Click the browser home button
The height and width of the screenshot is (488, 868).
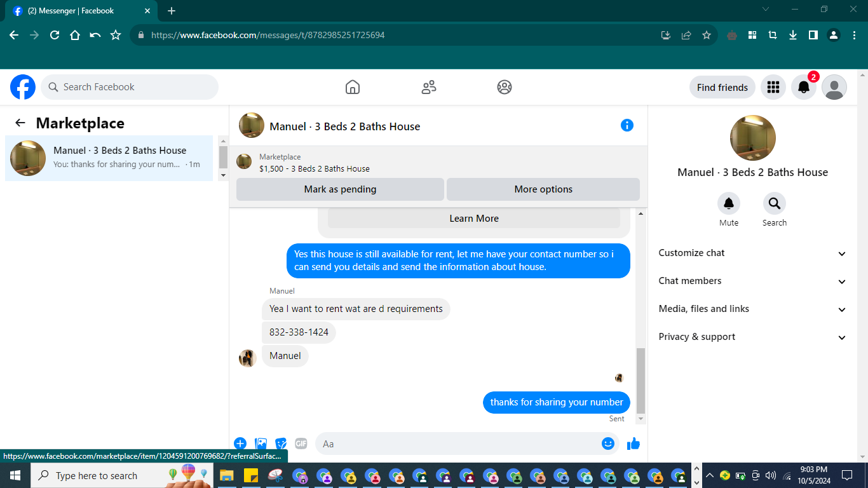[x=75, y=35]
